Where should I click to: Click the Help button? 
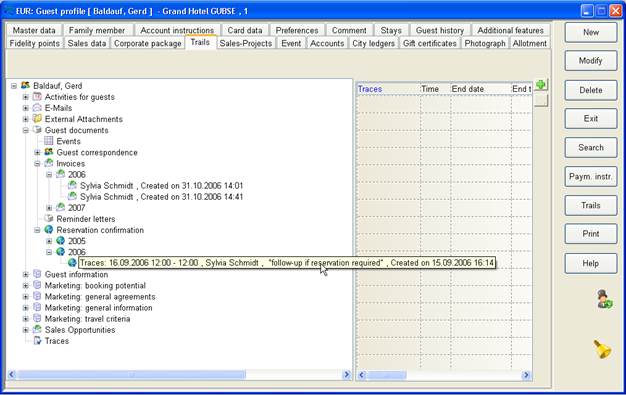point(591,264)
